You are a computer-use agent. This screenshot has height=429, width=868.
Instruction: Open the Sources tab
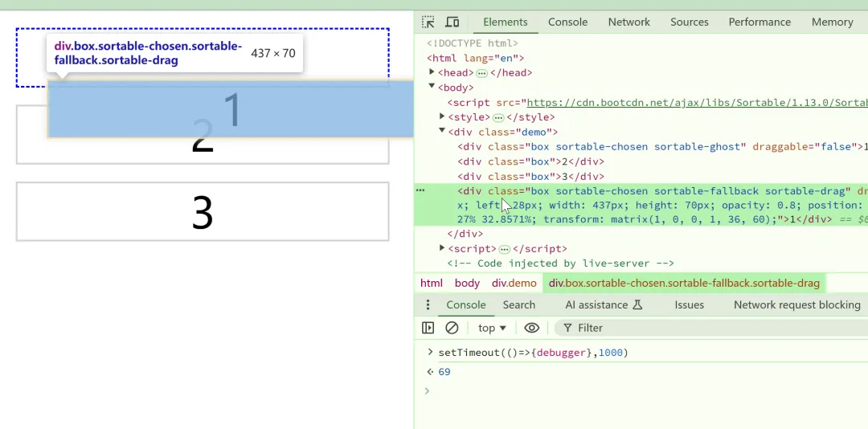coord(690,22)
